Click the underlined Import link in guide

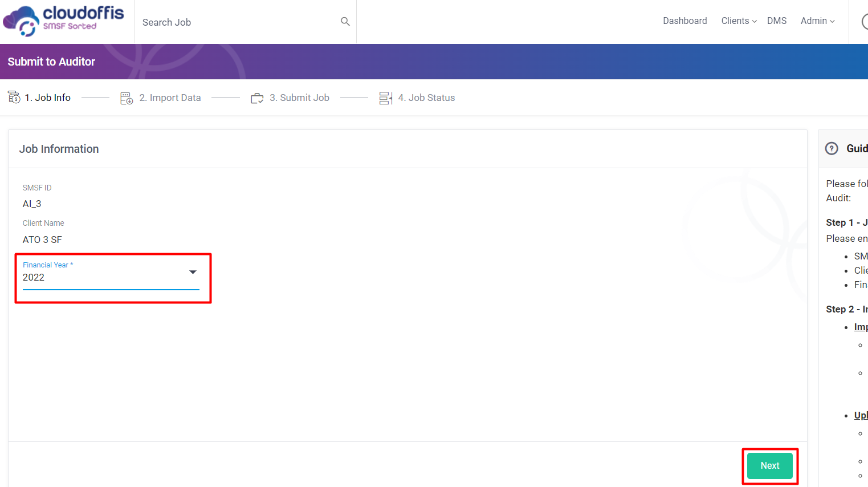click(x=861, y=327)
